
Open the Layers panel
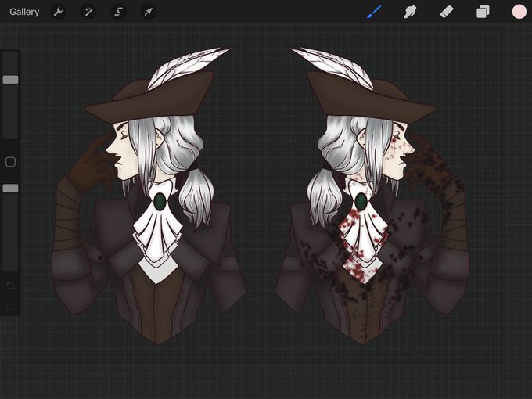(x=483, y=12)
